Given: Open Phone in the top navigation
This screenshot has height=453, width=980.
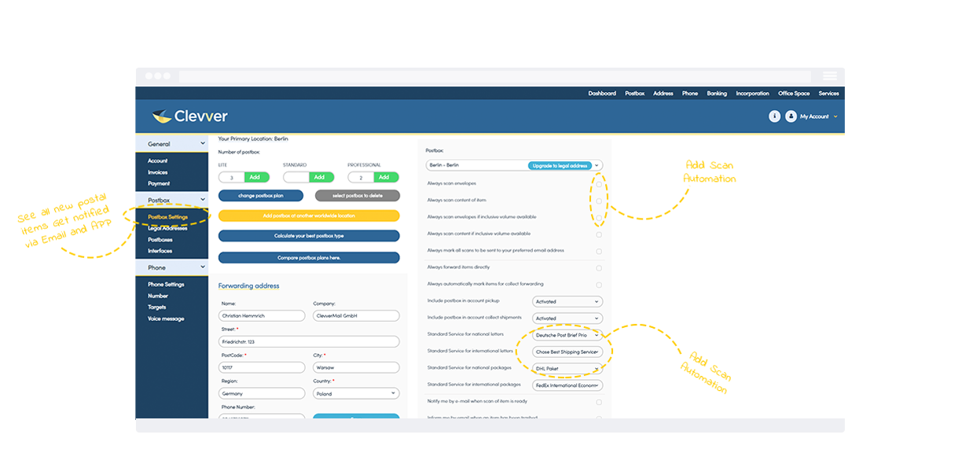Looking at the screenshot, I should (x=690, y=94).
